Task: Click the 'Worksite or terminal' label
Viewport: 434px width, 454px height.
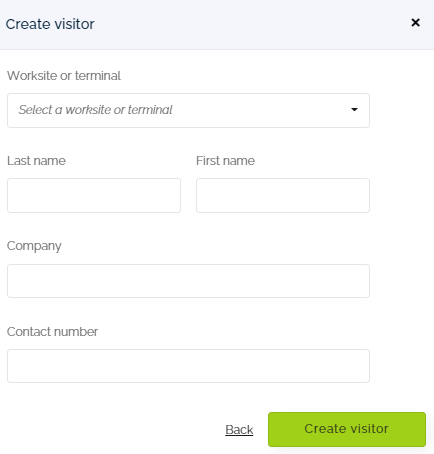Action: pyautogui.click(x=64, y=76)
